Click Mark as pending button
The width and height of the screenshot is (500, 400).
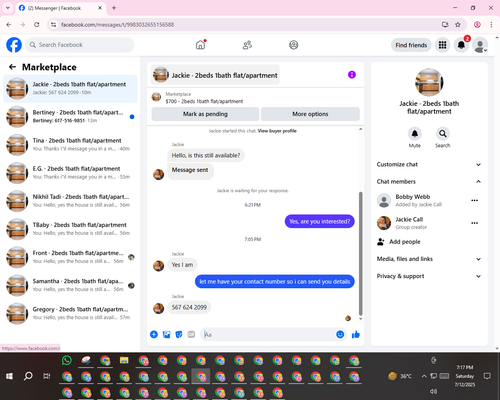pos(205,114)
